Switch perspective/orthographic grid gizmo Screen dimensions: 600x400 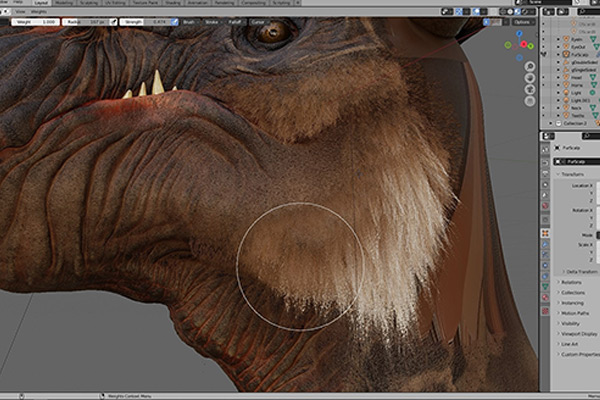coord(530,101)
